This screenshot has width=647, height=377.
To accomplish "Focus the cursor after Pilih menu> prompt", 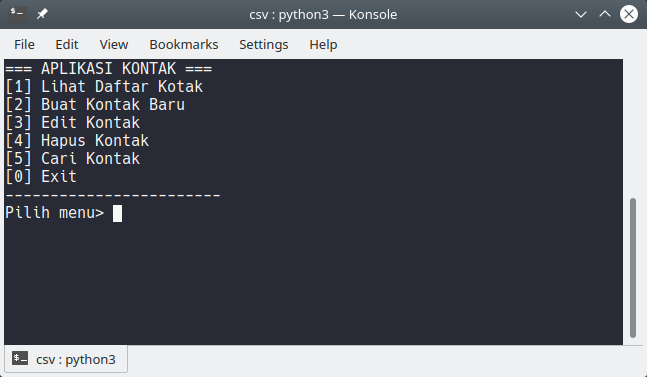I will [x=117, y=213].
